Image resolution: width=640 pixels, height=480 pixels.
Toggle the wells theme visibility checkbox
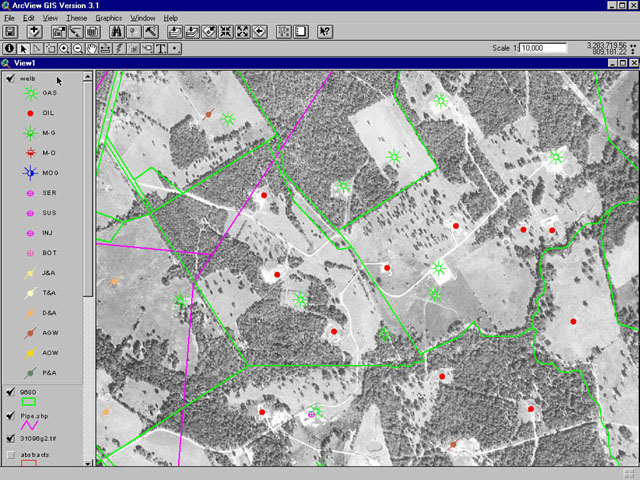click(x=9, y=77)
